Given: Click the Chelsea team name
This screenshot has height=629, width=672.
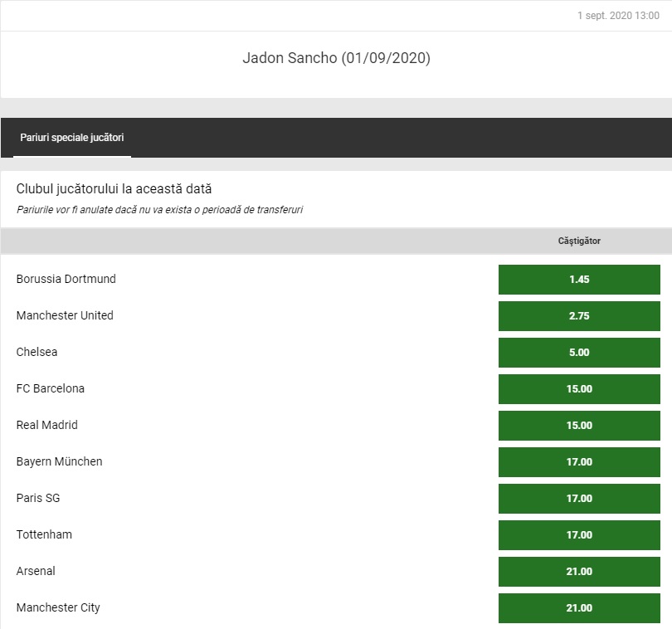Looking at the screenshot, I should click(37, 352).
